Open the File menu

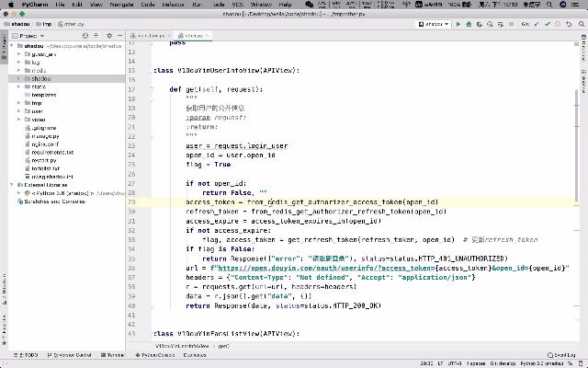(60, 5)
